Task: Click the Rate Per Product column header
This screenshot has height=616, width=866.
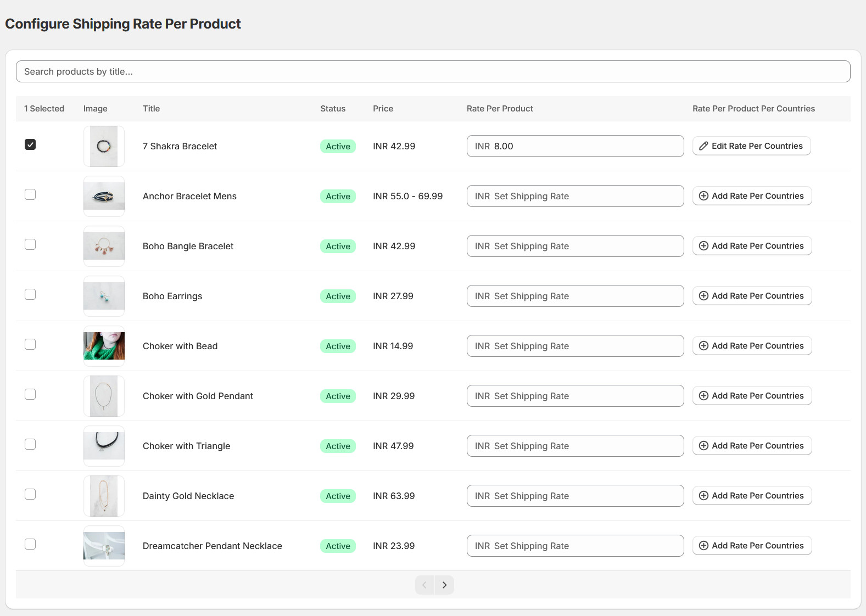Action: pos(500,109)
